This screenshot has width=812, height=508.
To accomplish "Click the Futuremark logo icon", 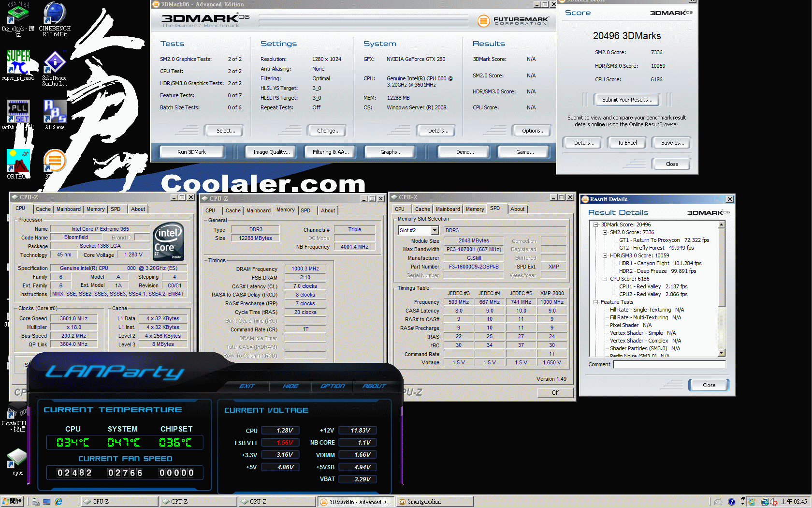I will tap(483, 21).
